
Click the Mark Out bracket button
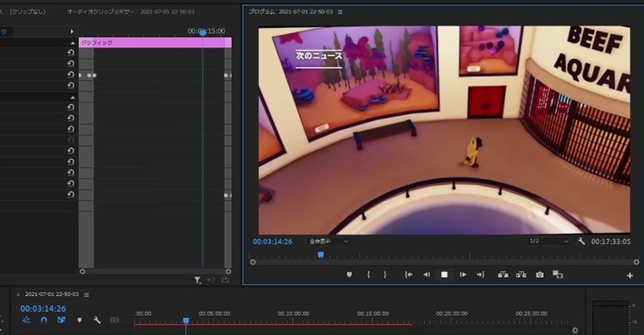(x=385, y=274)
